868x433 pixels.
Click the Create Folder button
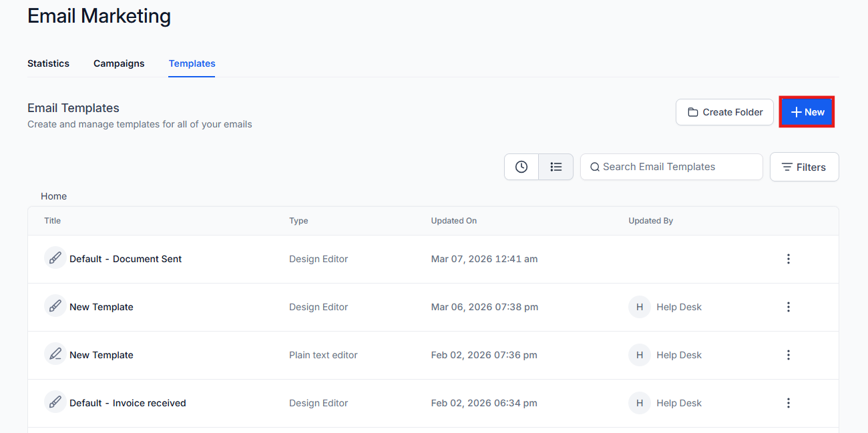click(724, 112)
